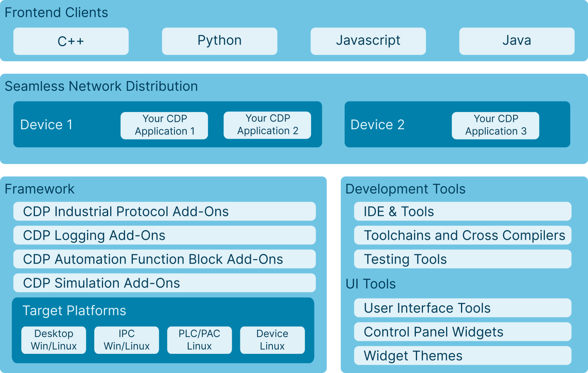Click the C++ frontend client box
Screen dimensions: 588x373
tap(71, 41)
